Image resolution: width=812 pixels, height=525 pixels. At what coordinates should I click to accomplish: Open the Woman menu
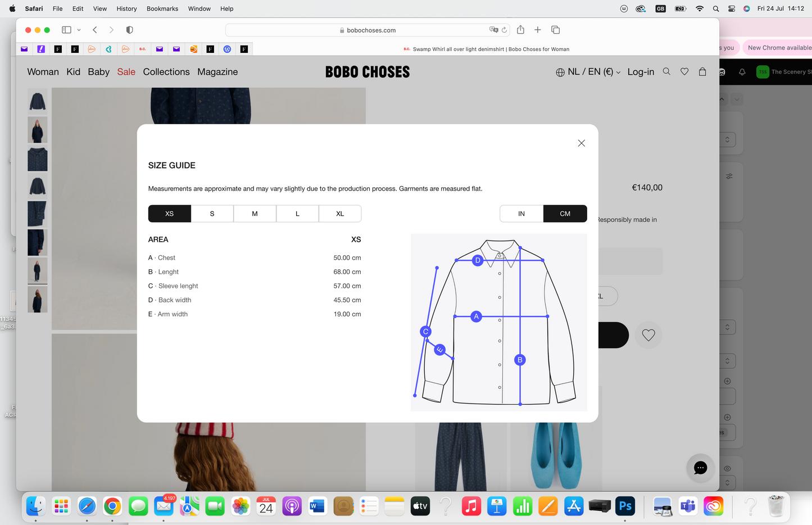point(43,72)
